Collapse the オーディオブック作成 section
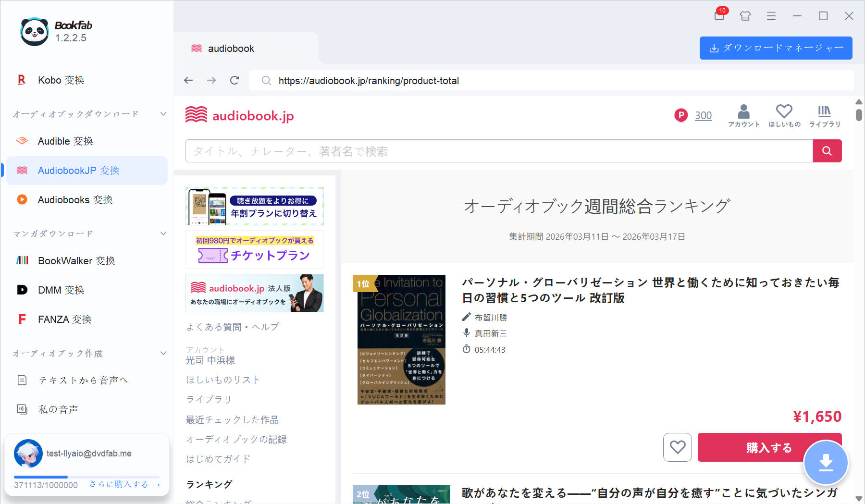Image resolution: width=865 pixels, height=504 pixels. pyautogui.click(x=163, y=353)
